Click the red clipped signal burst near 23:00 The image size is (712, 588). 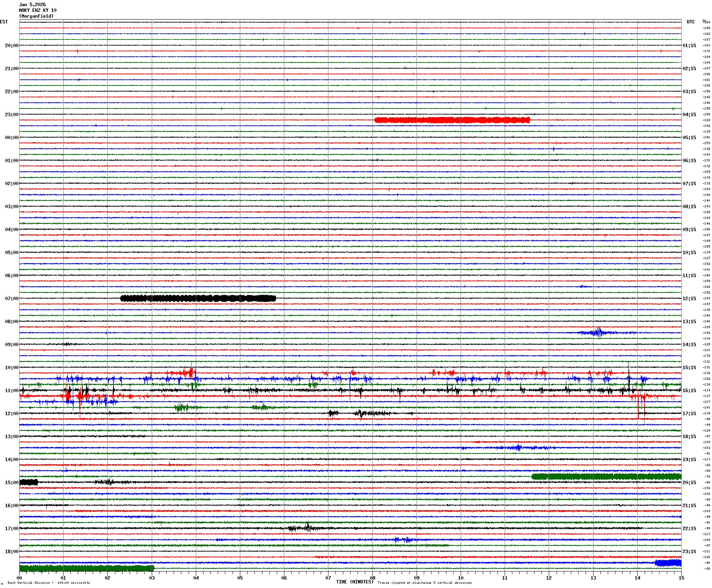[452, 120]
